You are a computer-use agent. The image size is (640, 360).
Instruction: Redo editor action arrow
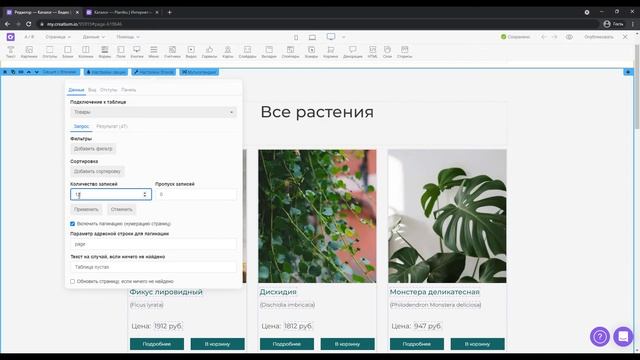(x=554, y=37)
